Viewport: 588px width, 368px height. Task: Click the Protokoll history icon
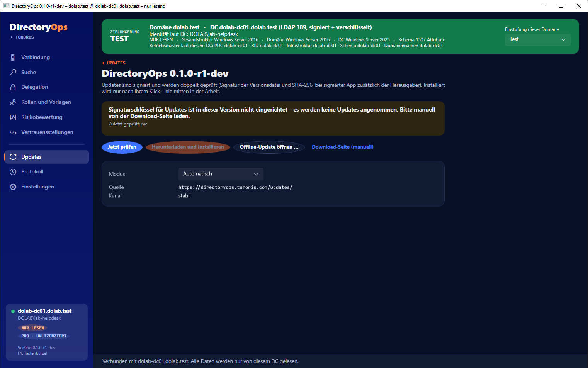13,172
